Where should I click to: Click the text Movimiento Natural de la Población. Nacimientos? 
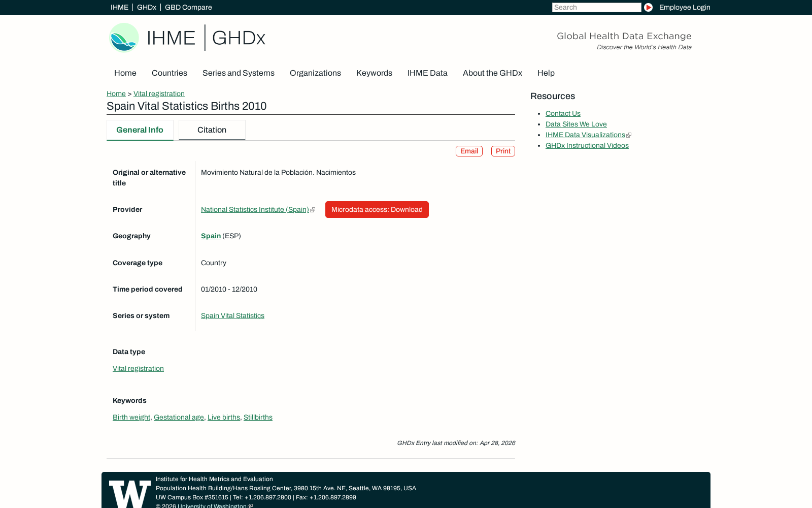click(x=278, y=172)
